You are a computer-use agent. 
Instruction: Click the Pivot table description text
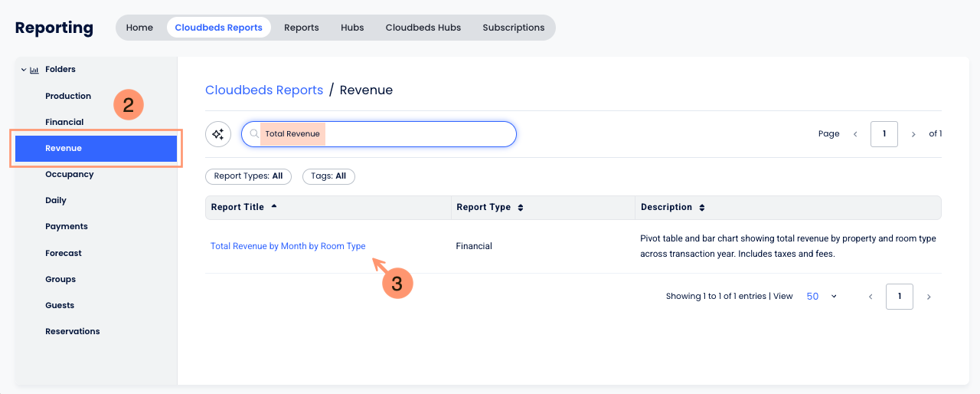788,246
